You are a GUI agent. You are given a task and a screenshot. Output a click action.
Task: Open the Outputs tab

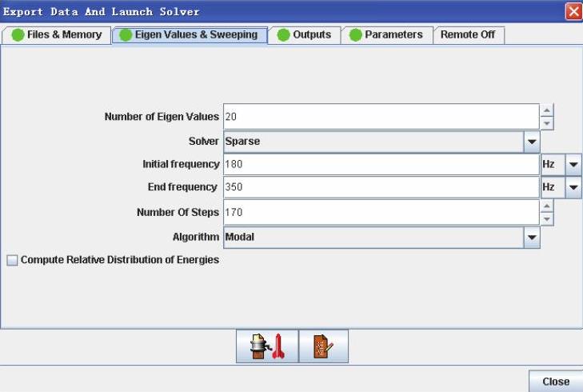coord(304,35)
